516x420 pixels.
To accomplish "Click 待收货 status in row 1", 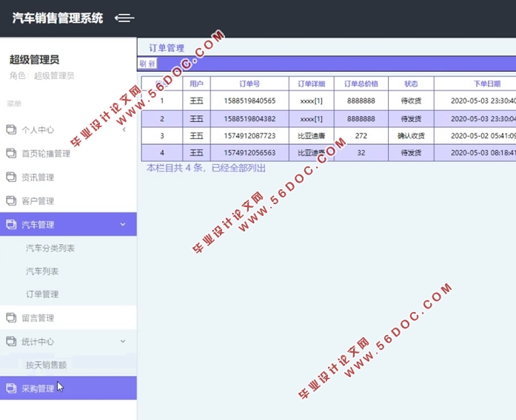I will pos(411,101).
